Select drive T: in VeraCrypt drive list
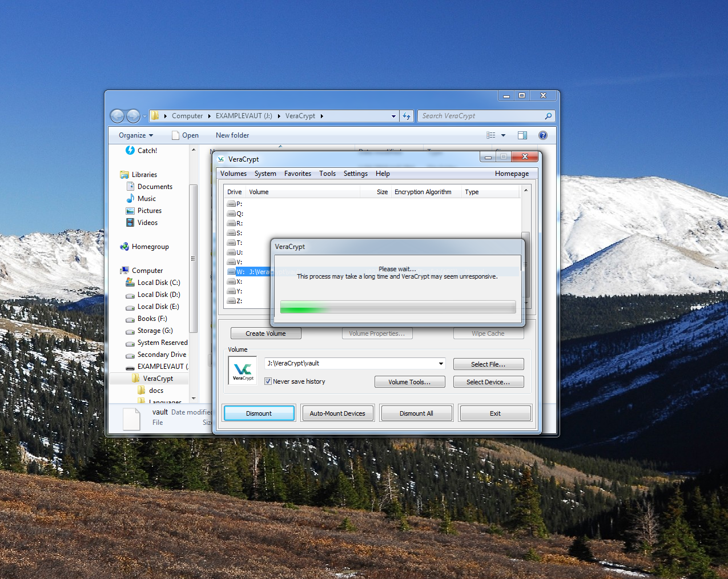Screen dimensions: 728x579 pyautogui.click(x=235, y=243)
